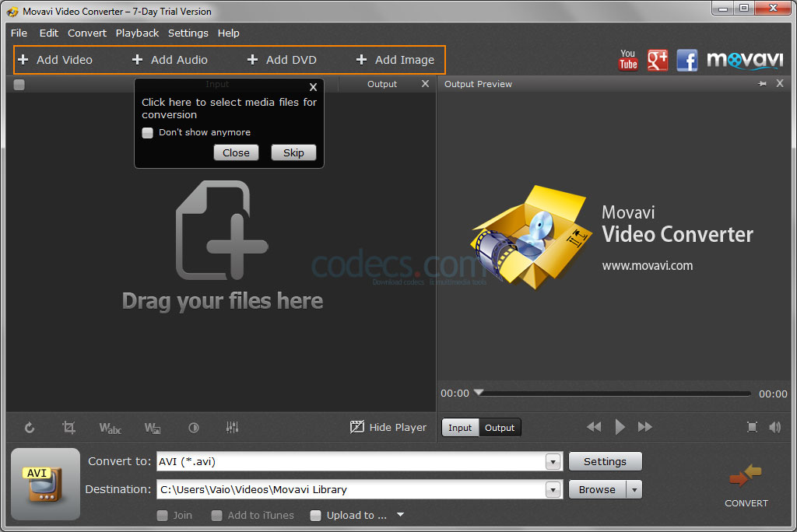Open the Crop tool
Image resolution: width=797 pixels, height=532 pixels.
[x=68, y=427]
